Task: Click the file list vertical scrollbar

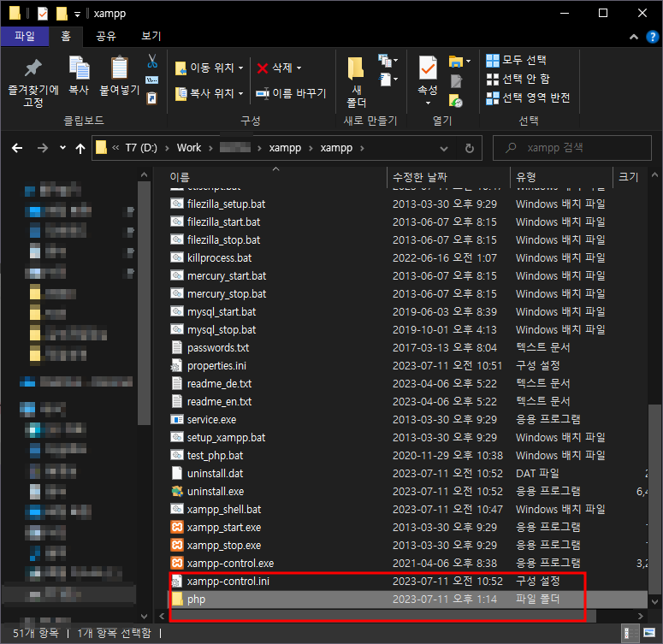Action: [655, 499]
